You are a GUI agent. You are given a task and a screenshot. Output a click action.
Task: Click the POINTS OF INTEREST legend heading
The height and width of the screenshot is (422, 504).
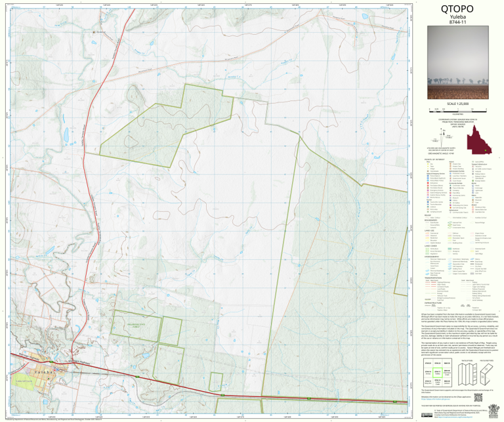[434, 159]
